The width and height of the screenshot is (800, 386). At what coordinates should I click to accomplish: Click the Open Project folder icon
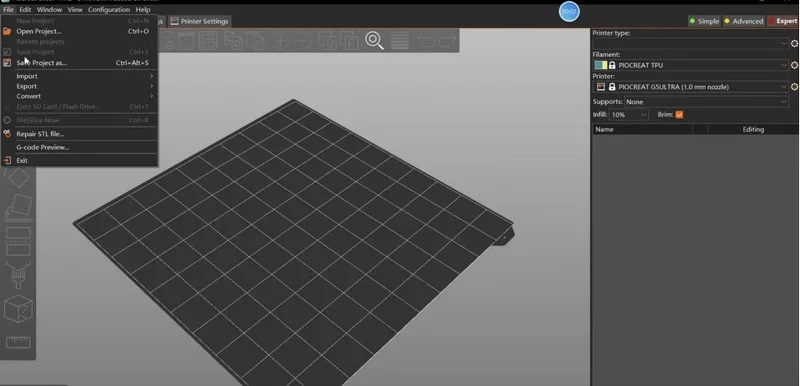7,31
